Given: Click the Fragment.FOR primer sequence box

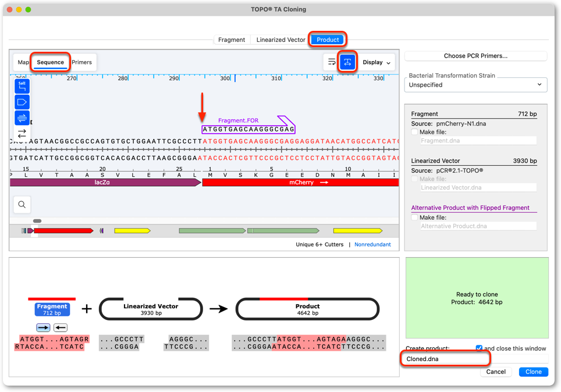Looking at the screenshot, I should point(248,130).
